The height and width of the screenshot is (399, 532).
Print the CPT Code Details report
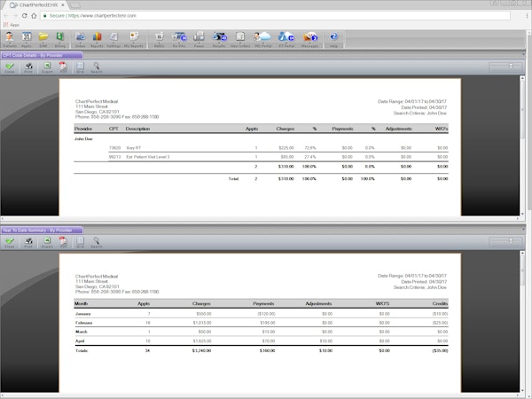(27, 67)
